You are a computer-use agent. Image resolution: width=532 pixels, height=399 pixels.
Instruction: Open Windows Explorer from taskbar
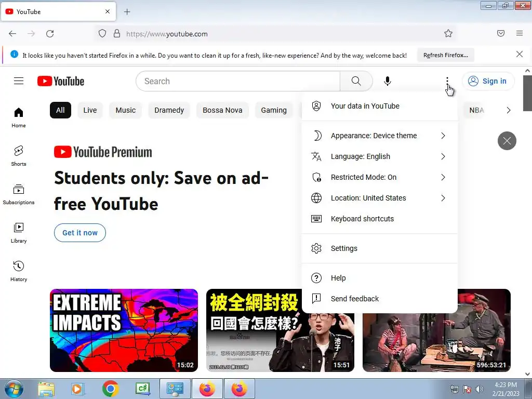(x=46, y=389)
